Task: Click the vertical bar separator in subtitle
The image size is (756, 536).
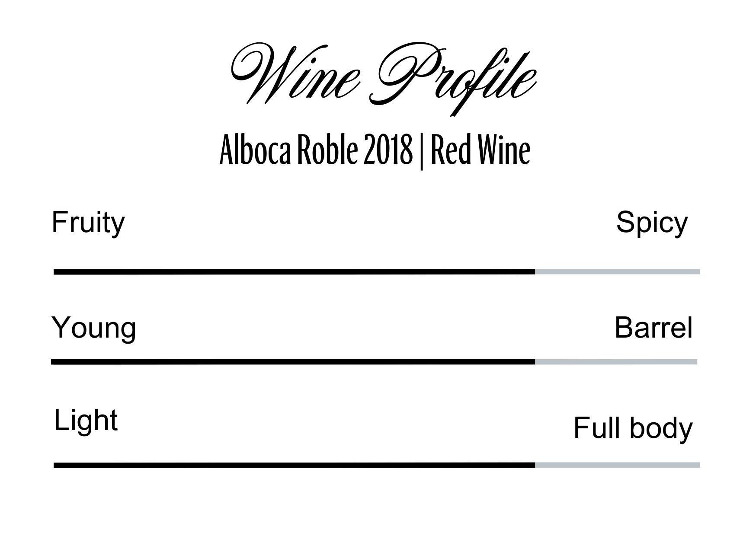Action: 421,152
